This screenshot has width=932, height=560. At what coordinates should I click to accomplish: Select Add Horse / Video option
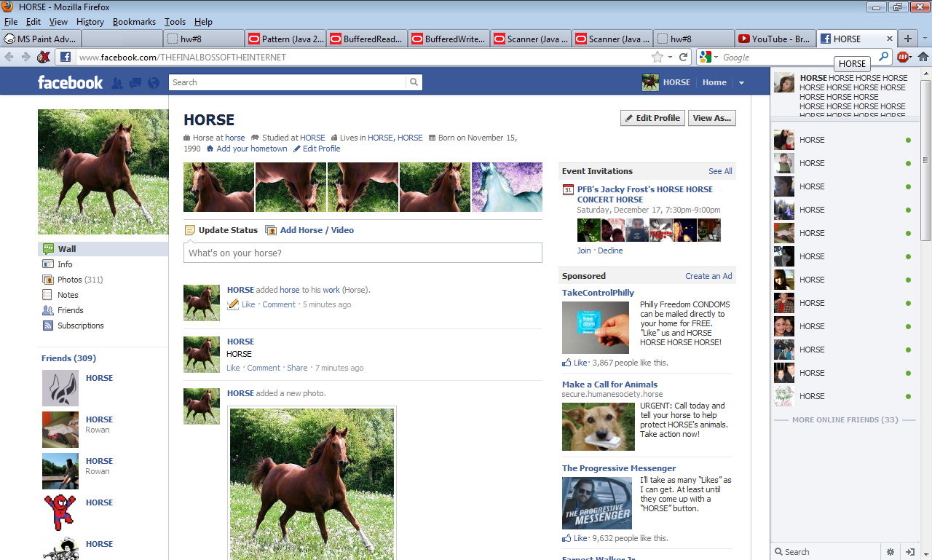pyautogui.click(x=310, y=230)
